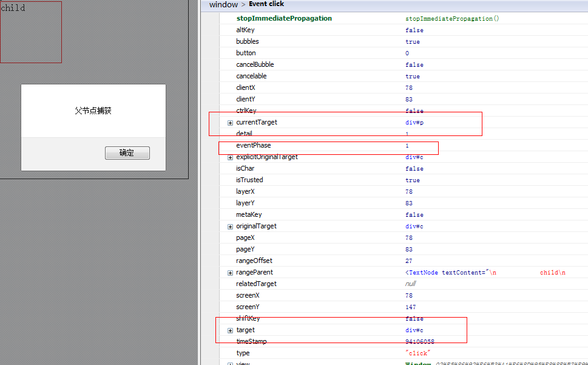The width and height of the screenshot is (588, 365).
Task: Click the 确定 button in the alert
Action: pyautogui.click(x=127, y=153)
